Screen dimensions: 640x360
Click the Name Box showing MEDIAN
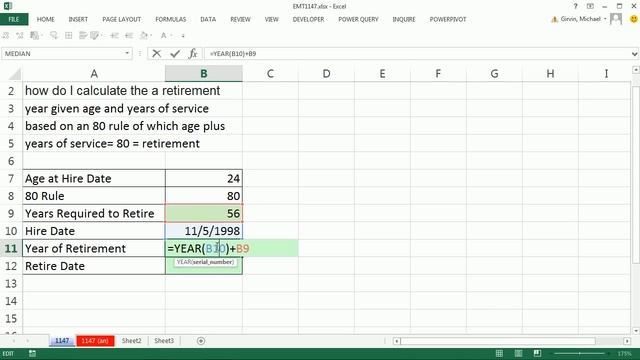click(62, 53)
